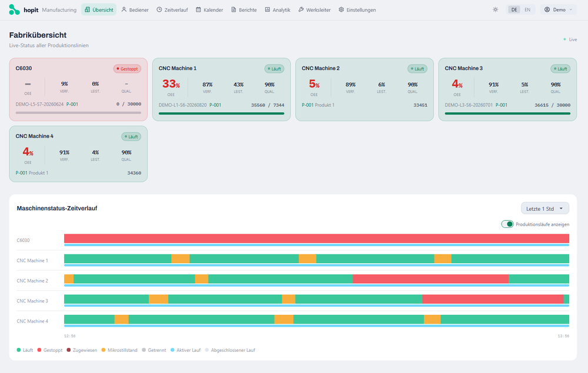The width and height of the screenshot is (588, 373).
Task: Click the red stopped bar in C6030 timeline row
Action: point(316,238)
